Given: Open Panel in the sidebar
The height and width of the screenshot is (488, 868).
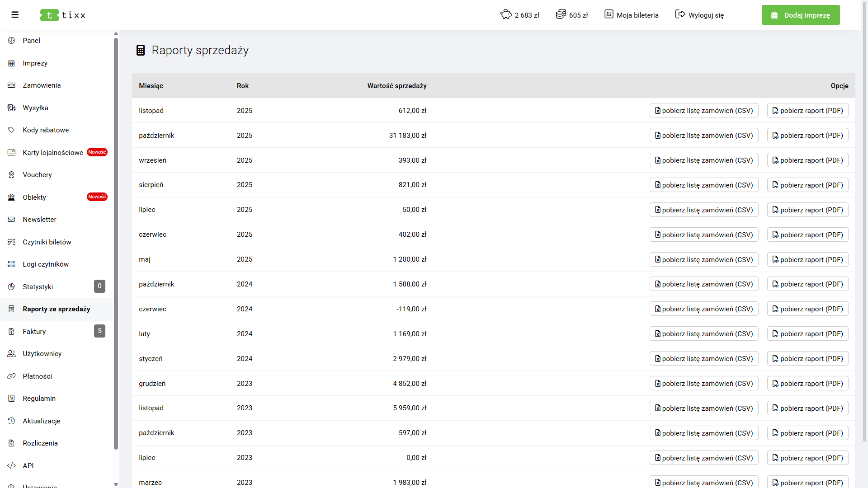Looking at the screenshot, I should pyautogui.click(x=32, y=41).
